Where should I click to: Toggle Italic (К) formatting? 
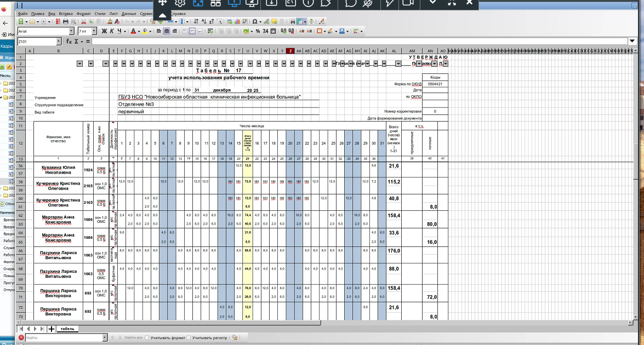112,31
